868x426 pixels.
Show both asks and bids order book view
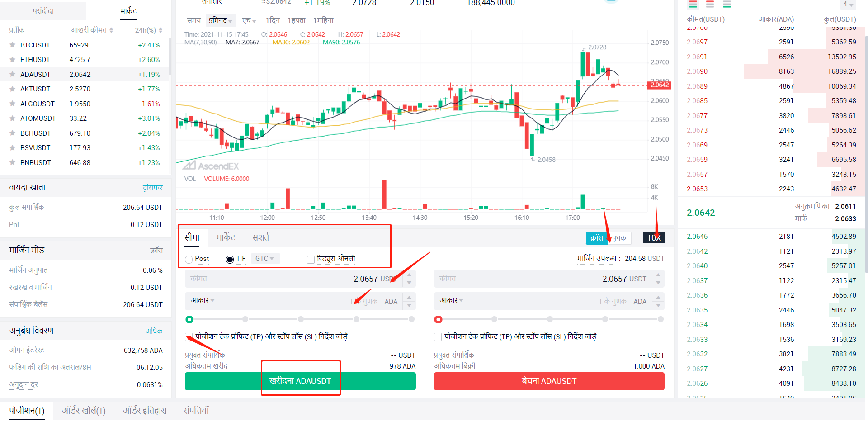coord(693,5)
